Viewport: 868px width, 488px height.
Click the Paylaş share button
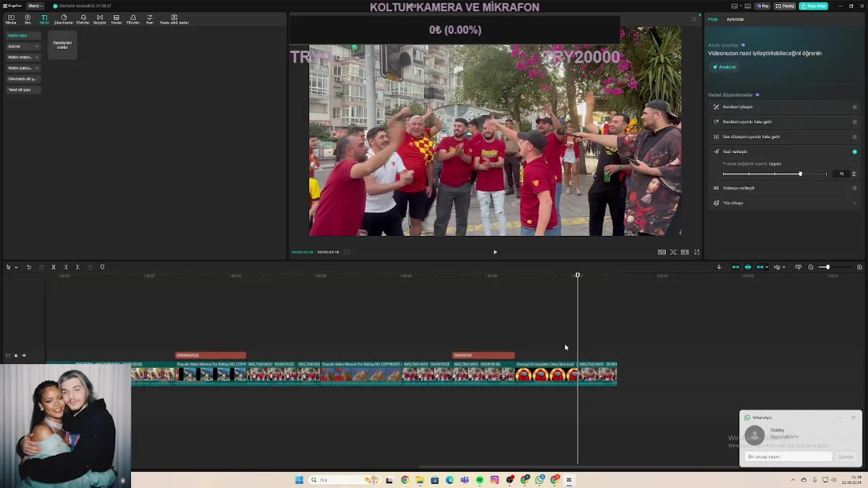(785, 5)
